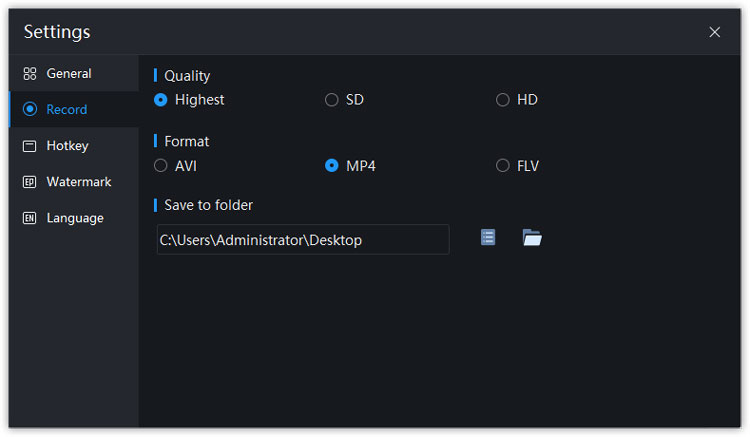Go to the Watermark tab label
Viewport: 750px width, 437px height.
79,182
